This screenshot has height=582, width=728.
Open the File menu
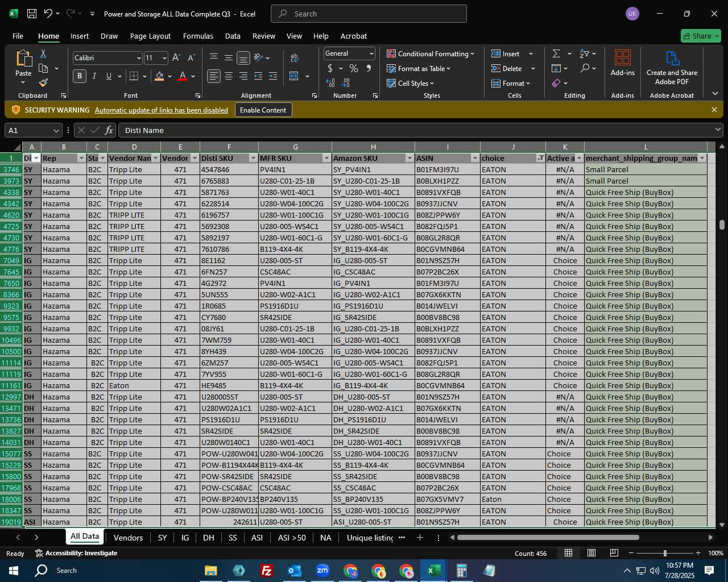pyautogui.click(x=18, y=36)
